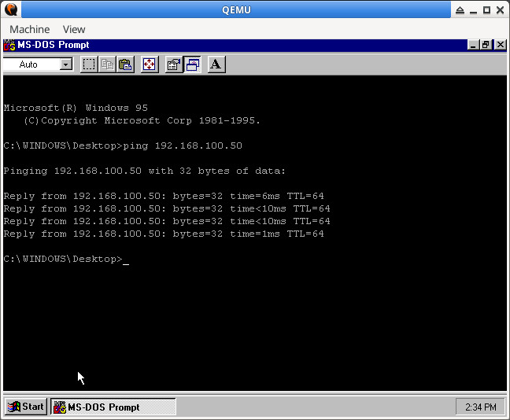Screen dimensions: 510x420
Task: Open the Properties toolbar icon
Action: coord(174,64)
